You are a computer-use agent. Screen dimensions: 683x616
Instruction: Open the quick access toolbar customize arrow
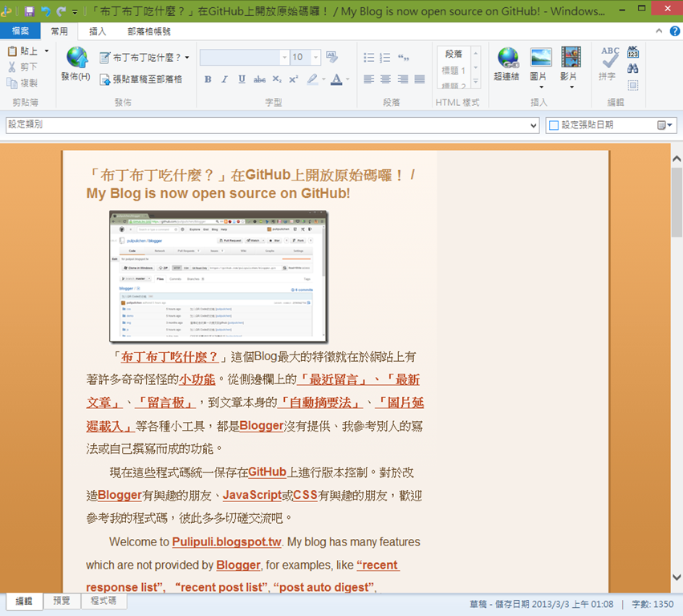(x=75, y=12)
